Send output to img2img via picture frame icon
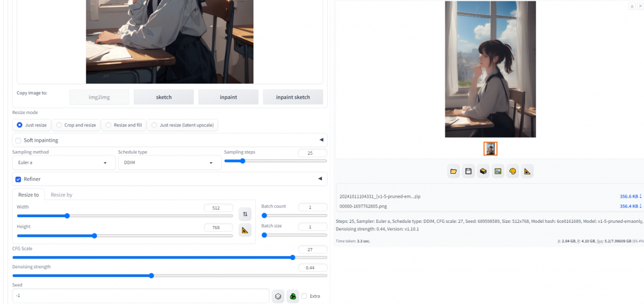 [498, 171]
